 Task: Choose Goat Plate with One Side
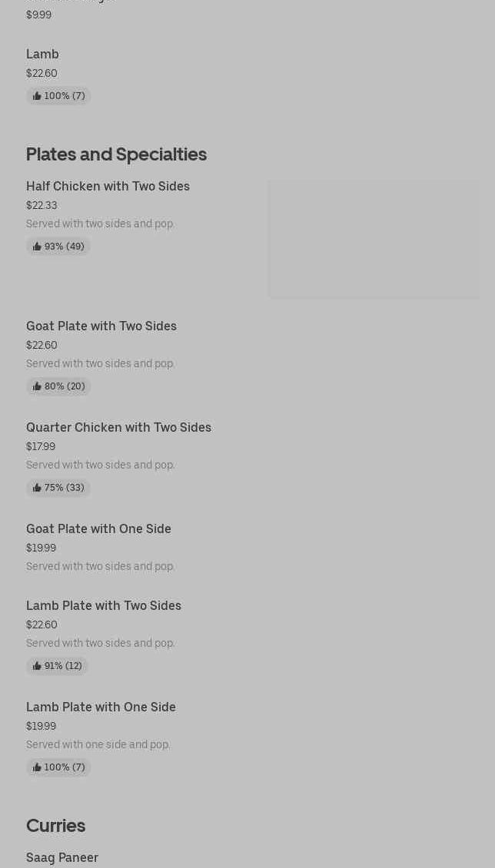(x=98, y=528)
